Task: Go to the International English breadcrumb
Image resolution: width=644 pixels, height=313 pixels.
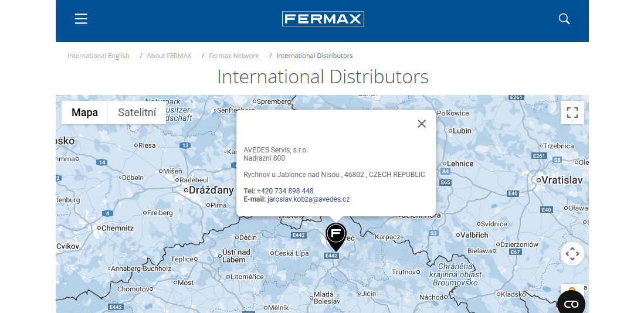Action: pos(98,56)
